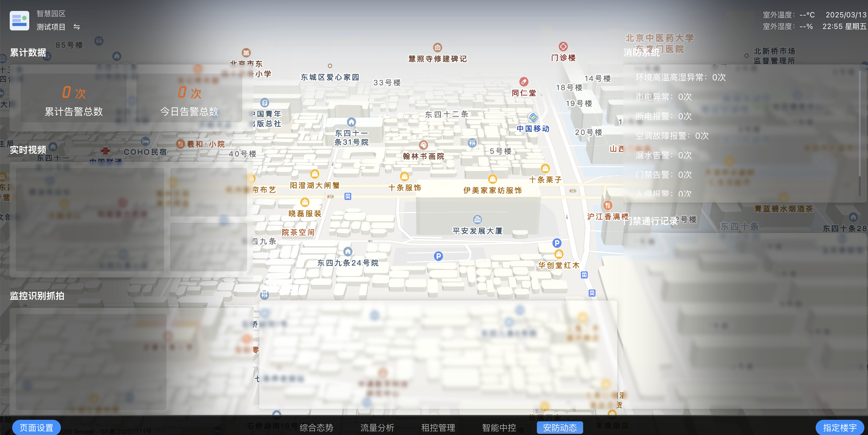Click the 东四九条24号院 residence icon
Viewport: 868px width, 435px height.
(348, 252)
